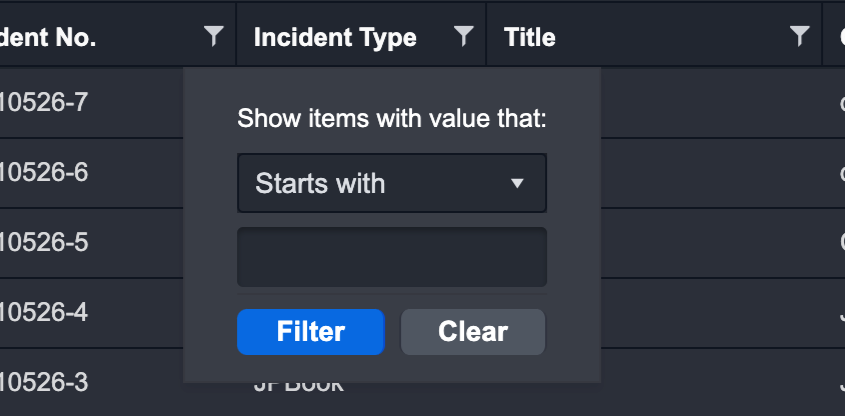Open the Title column filter funnel

tap(799, 37)
